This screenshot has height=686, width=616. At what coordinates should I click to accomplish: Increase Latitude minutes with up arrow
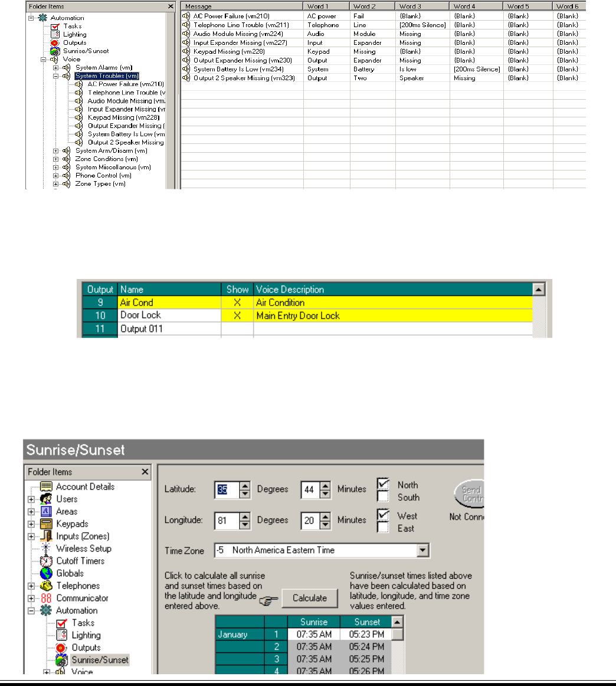325,485
